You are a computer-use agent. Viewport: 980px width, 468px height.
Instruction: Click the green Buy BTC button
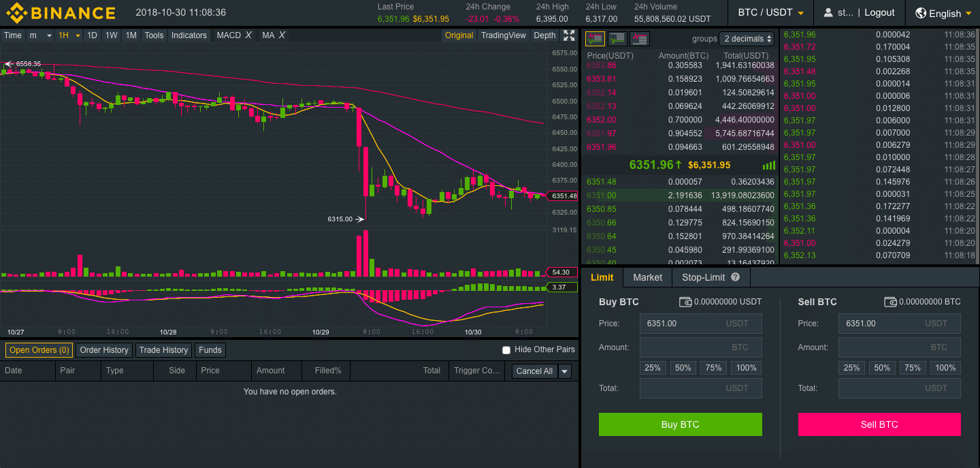tap(680, 424)
